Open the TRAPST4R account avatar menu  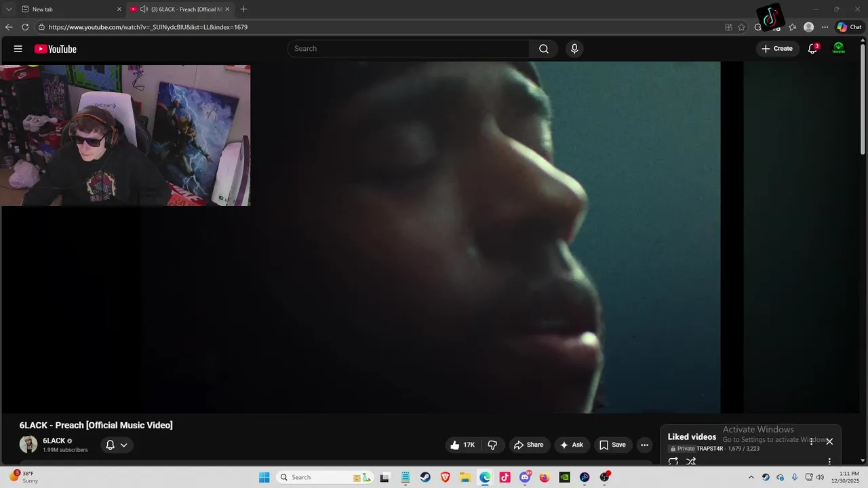(x=839, y=49)
